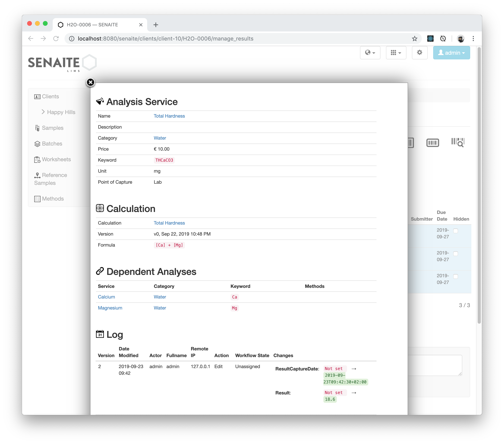Screen dimensions: 504x444
Task: Tick the third row's Hidden checkbox
Action: point(455,276)
